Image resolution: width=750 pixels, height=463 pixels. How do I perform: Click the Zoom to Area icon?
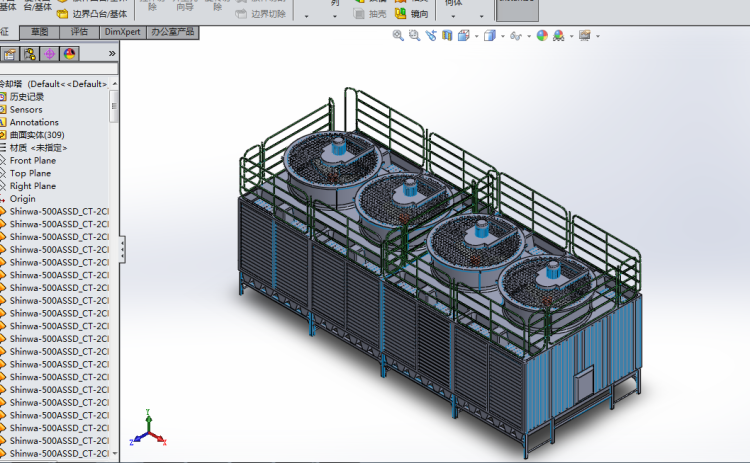(414, 35)
